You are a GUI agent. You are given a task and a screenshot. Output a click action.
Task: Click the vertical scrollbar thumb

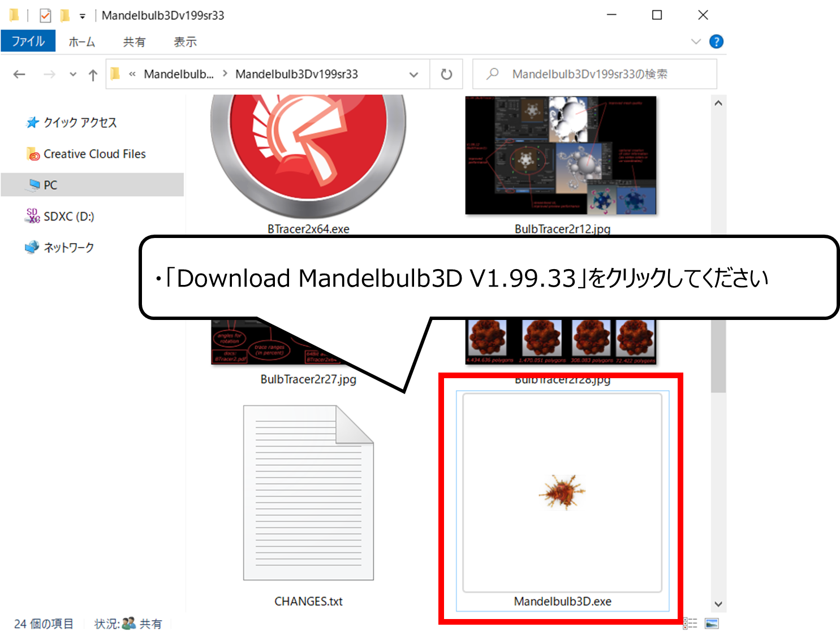pyautogui.click(x=718, y=355)
